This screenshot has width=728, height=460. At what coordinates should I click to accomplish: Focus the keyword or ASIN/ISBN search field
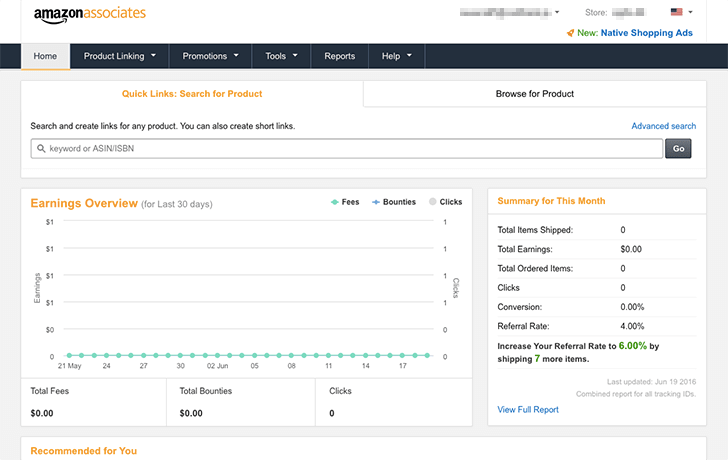point(347,149)
